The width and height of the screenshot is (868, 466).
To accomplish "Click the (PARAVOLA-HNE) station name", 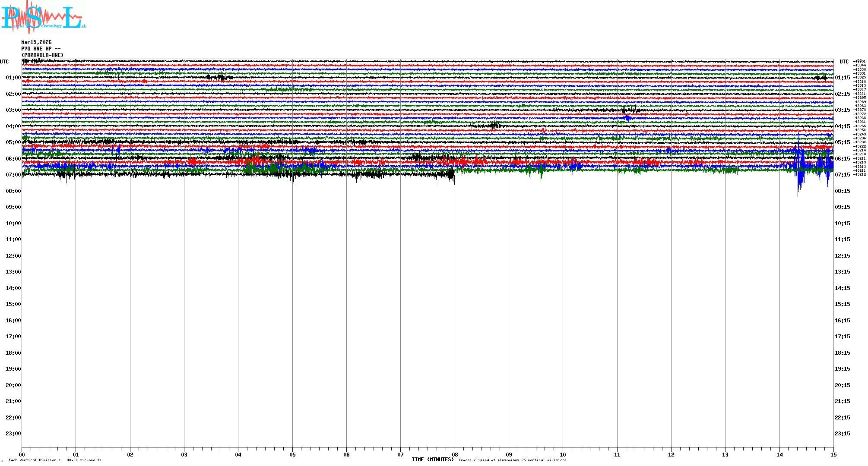I will tap(42, 55).
